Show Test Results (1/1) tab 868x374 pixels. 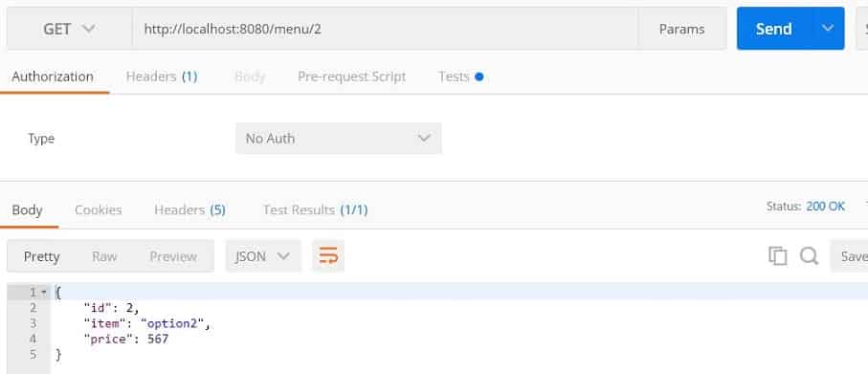(315, 209)
